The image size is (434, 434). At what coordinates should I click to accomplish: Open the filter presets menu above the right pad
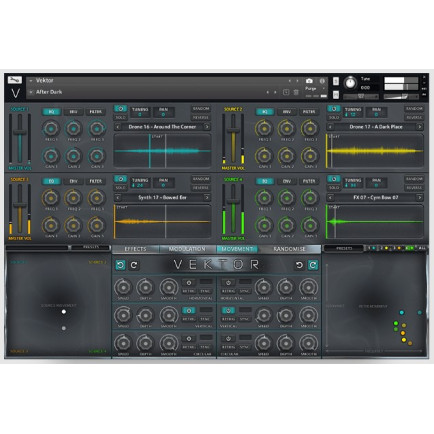[344, 248]
